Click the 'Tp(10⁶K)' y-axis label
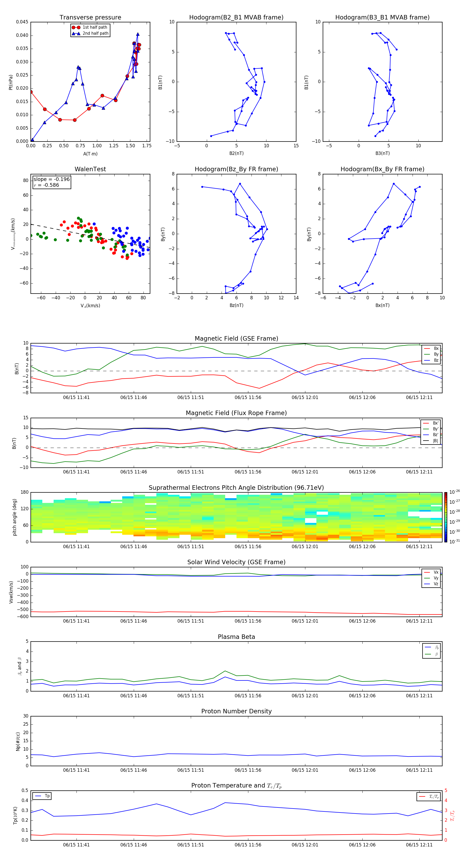Screen dimensions: 473x868 tap(15, 815)
